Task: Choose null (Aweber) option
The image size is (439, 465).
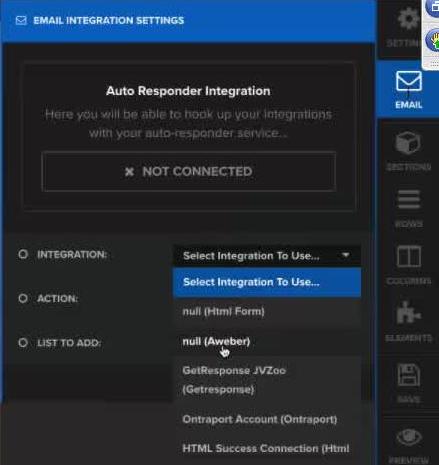Action: click(x=267, y=341)
